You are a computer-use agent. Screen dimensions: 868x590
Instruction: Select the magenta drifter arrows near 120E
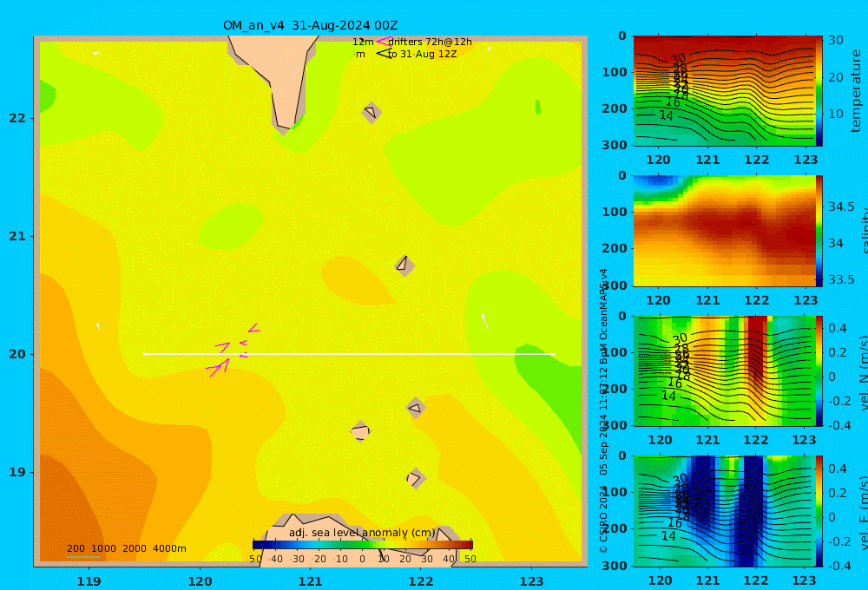[x=233, y=350]
